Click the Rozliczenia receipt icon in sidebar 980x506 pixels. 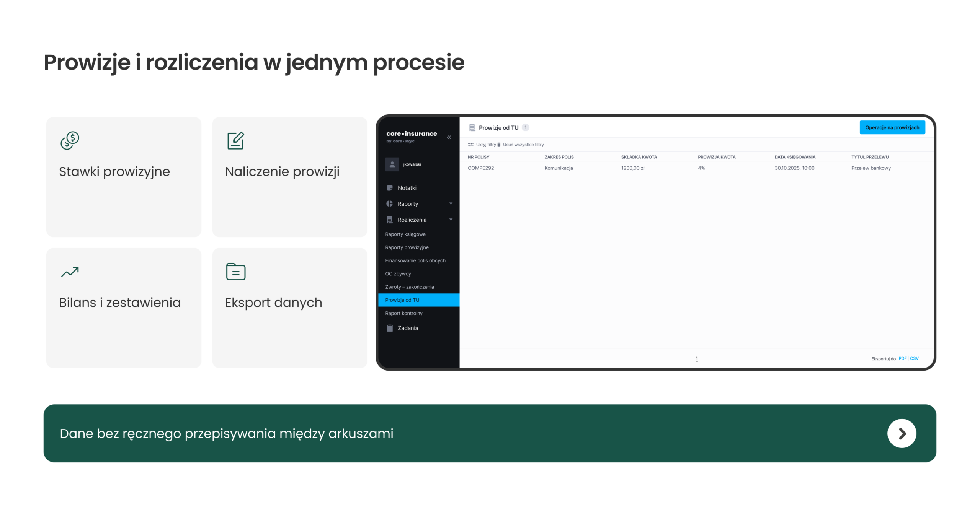click(390, 220)
